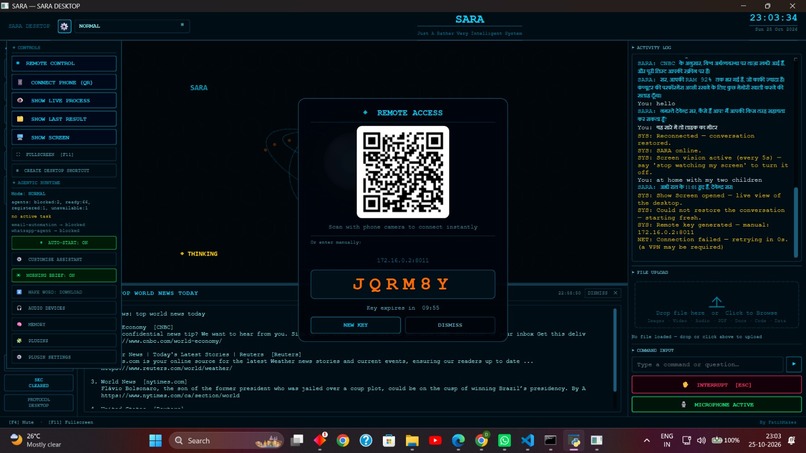
Task: Open Audio Devices
Action: (x=64, y=308)
